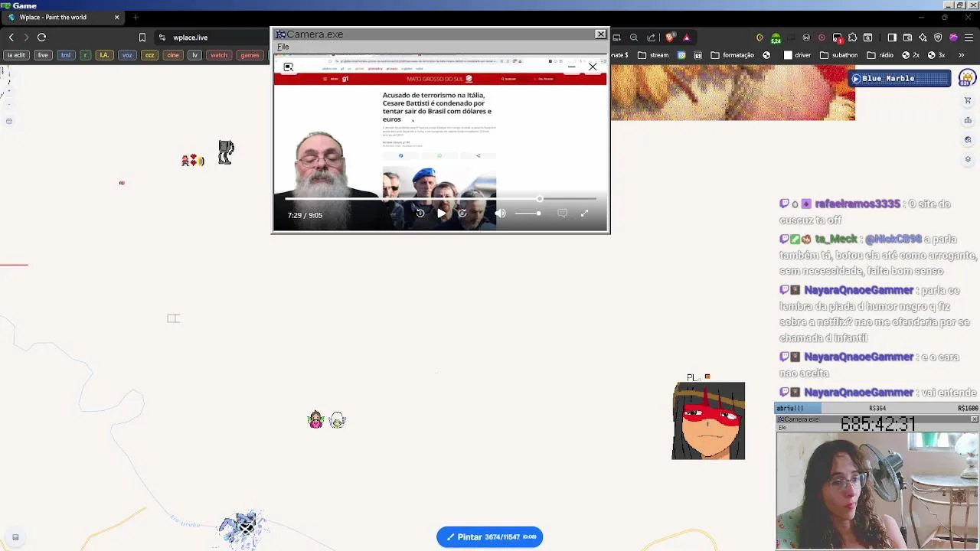Click the Pintar paint button
The height and width of the screenshot is (551, 980).
[x=490, y=537]
